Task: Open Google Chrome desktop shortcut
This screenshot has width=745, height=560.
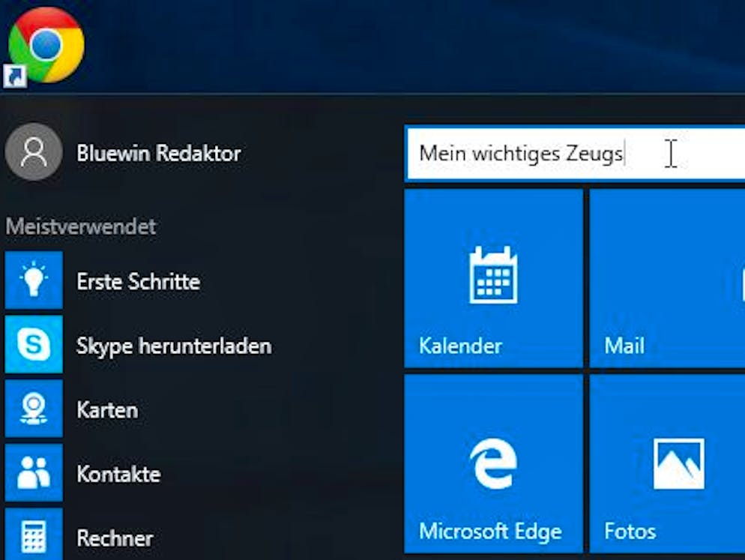Action: pyautogui.click(x=46, y=46)
